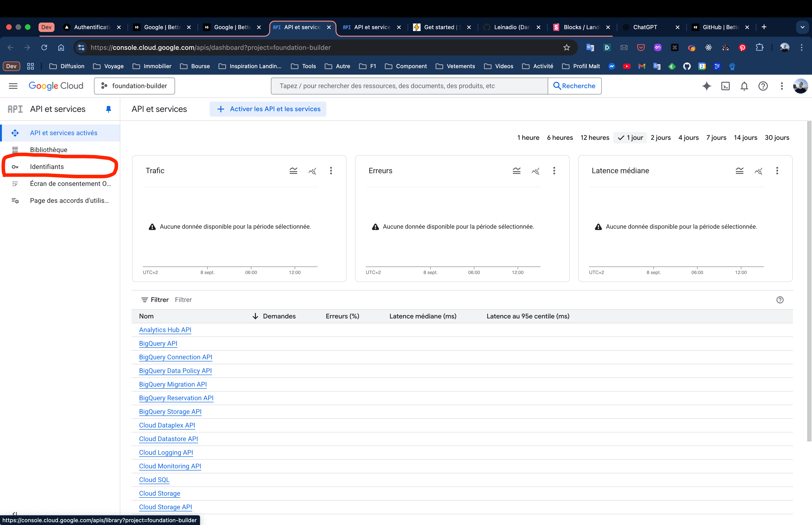The height and width of the screenshot is (525, 812).
Task: Open the hamburger navigation menu
Action: tap(13, 86)
